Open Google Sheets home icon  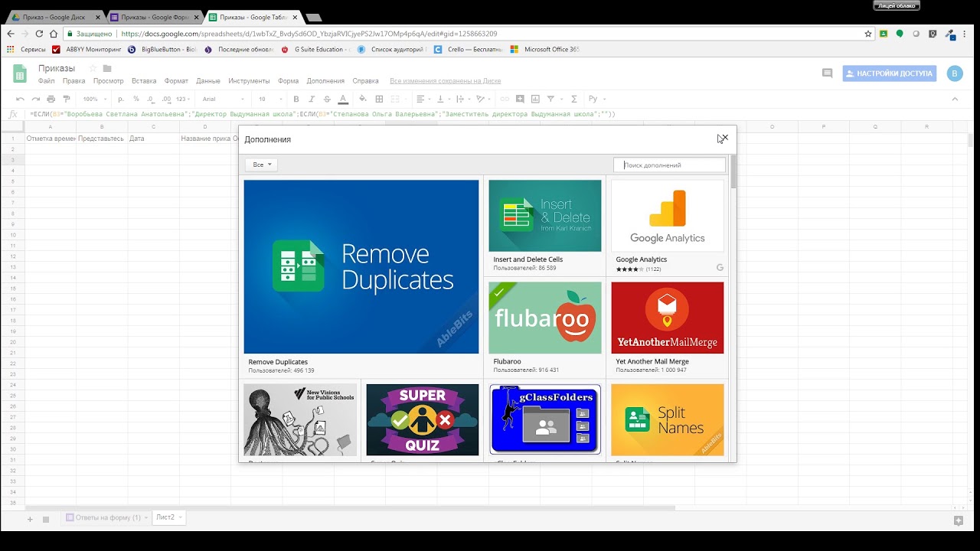click(20, 73)
